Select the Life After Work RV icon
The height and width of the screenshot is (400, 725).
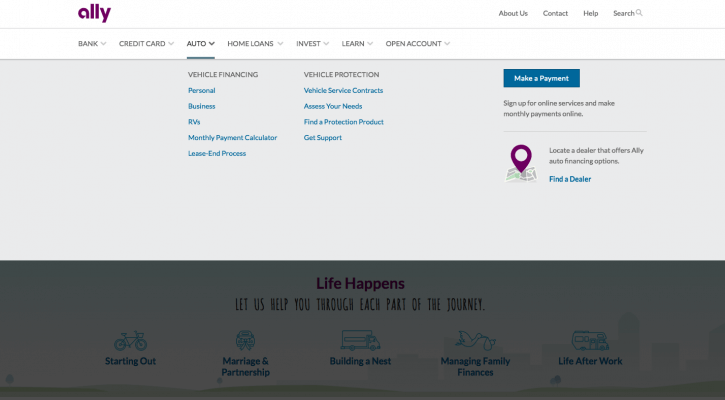click(x=590, y=341)
